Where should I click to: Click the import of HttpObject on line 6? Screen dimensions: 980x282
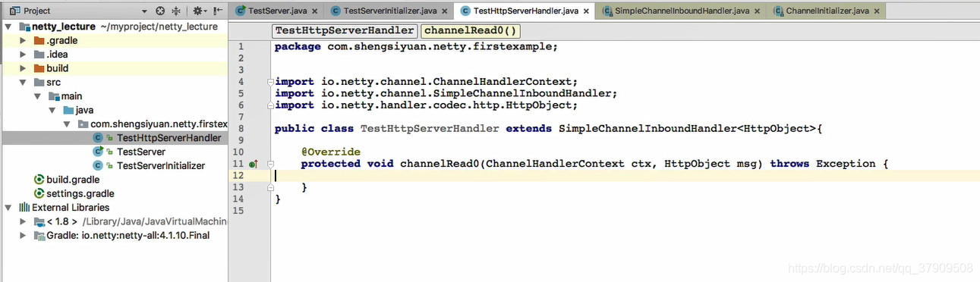click(427, 105)
